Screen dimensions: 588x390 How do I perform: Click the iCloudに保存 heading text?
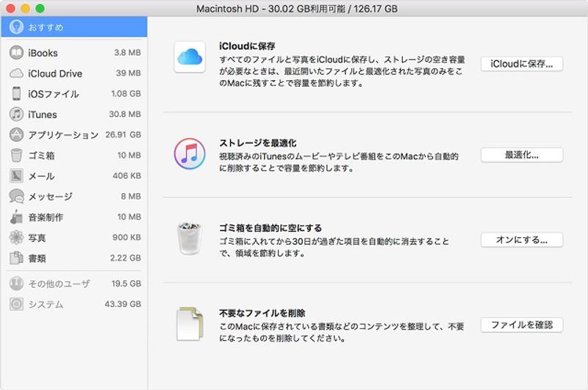click(247, 46)
